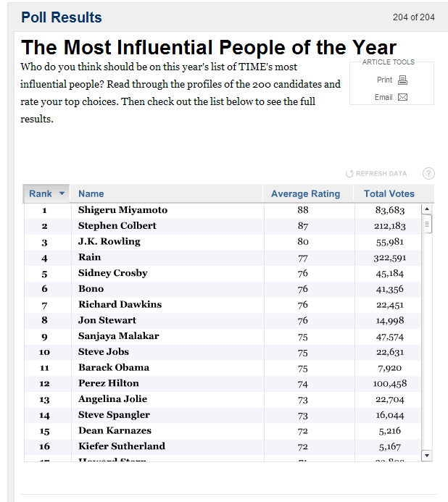Sort by Average Rating column header

pyautogui.click(x=305, y=193)
